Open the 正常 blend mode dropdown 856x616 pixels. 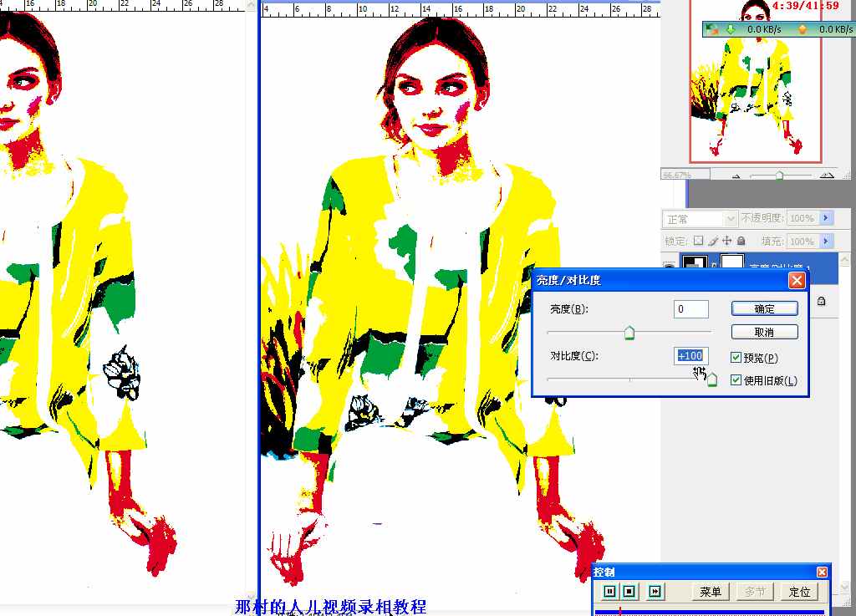pyautogui.click(x=731, y=219)
